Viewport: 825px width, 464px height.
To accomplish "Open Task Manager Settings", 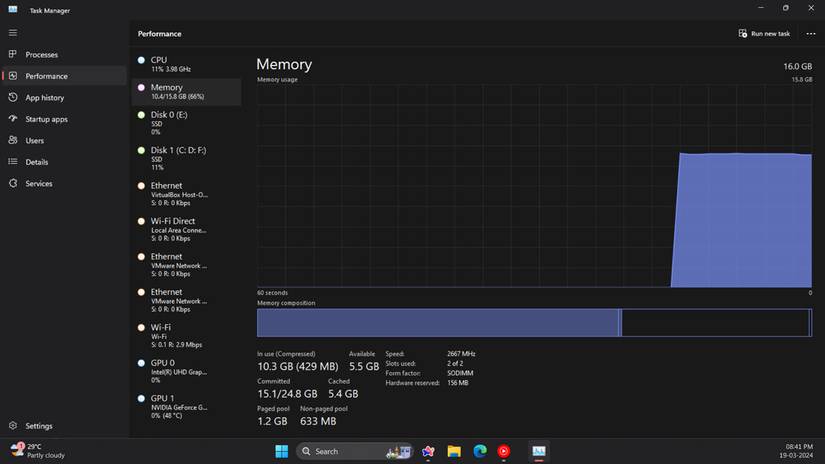I will click(64, 426).
